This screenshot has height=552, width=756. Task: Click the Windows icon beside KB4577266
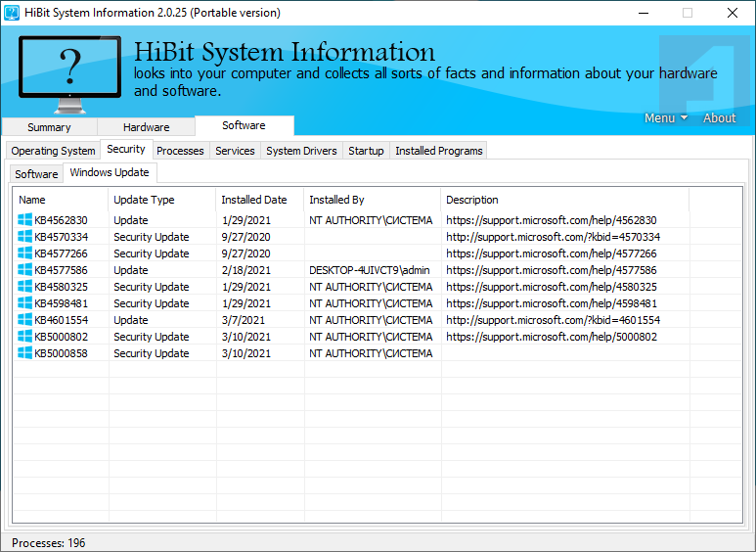click(x=25, y=253)
